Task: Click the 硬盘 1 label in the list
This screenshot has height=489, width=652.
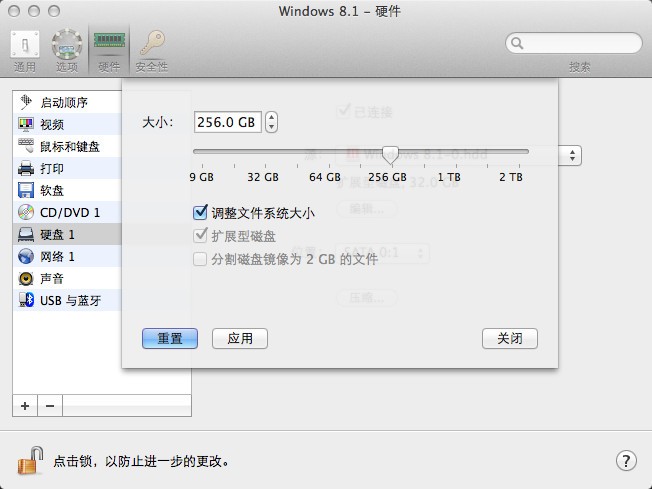Action: point(57,235)
